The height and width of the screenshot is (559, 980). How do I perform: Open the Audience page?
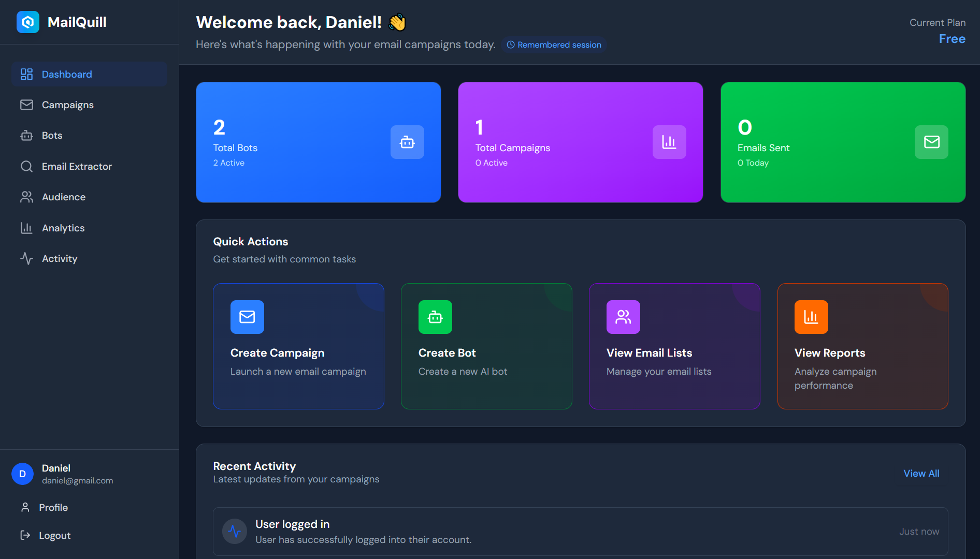pos(89,197)
